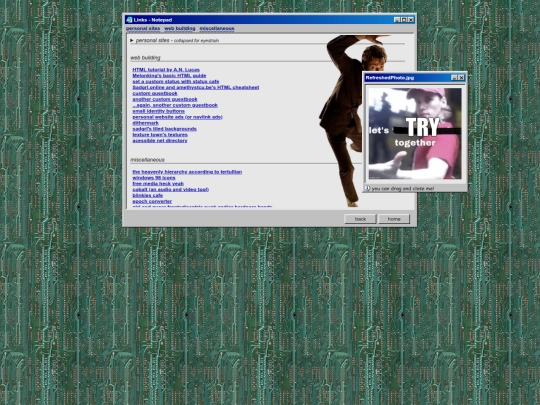This screenshot has height=405, width=540.
Task: Open the free media heck yeah link
Action: 158,184
